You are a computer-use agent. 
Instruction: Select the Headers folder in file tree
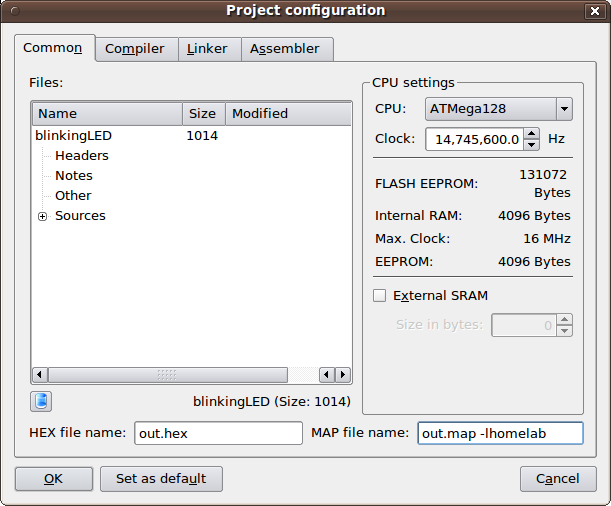point(82,156)
